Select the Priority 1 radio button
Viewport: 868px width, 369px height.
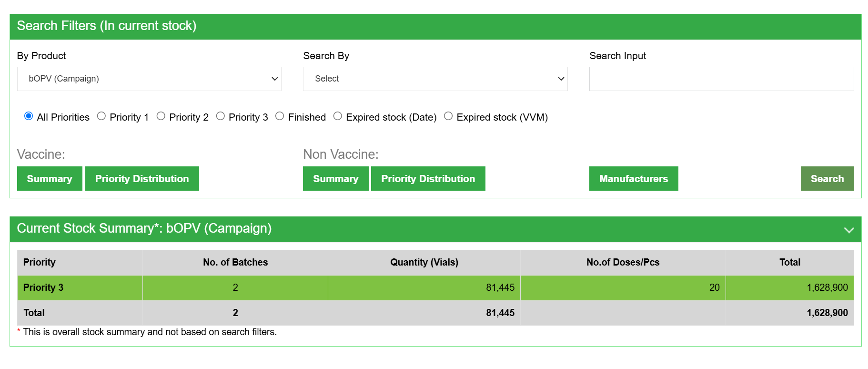[x=101, y=116]
